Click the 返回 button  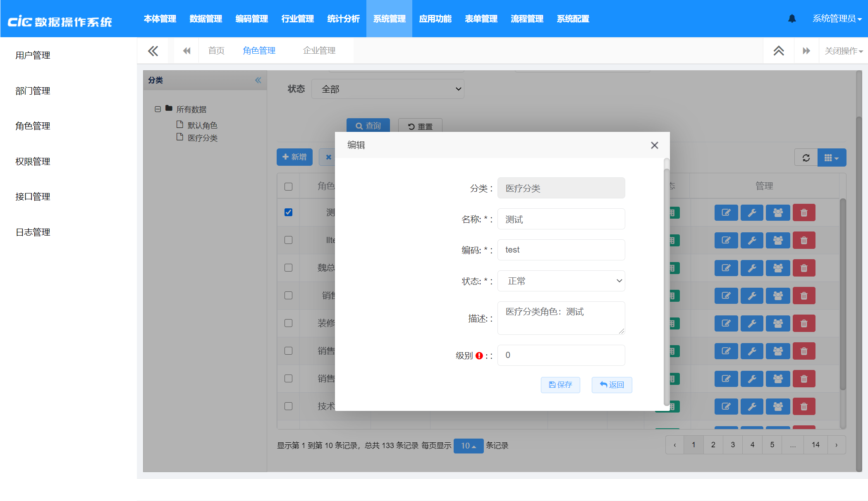[x=612, y=385]
